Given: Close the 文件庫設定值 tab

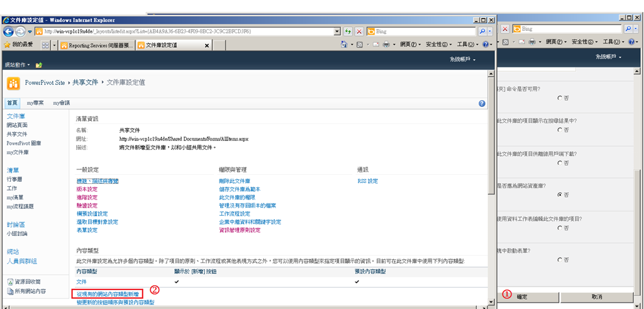Looking at the screenshot, I should click(206, 45).
